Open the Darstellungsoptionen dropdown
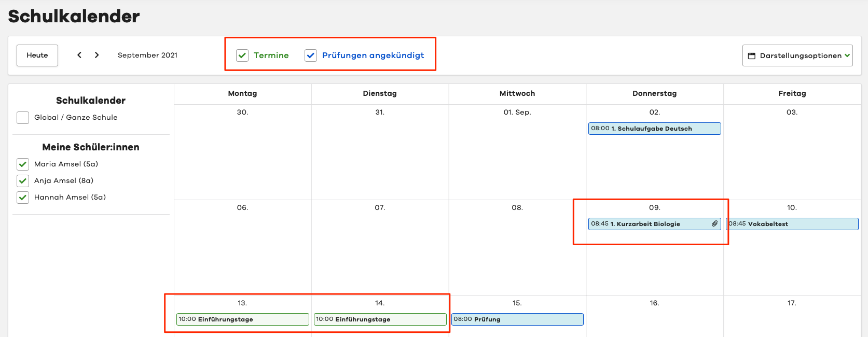Screen dimensions: 868x337 click(797, 55)
